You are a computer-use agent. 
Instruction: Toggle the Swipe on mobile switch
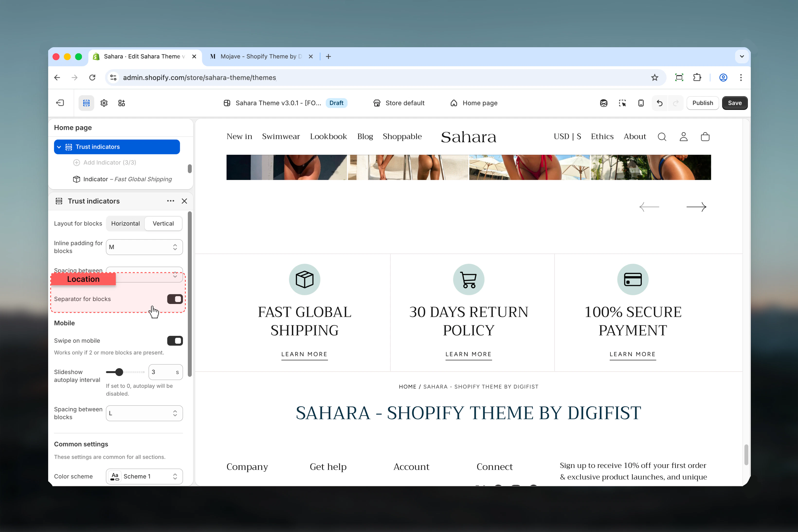click(x=175, y=341)
